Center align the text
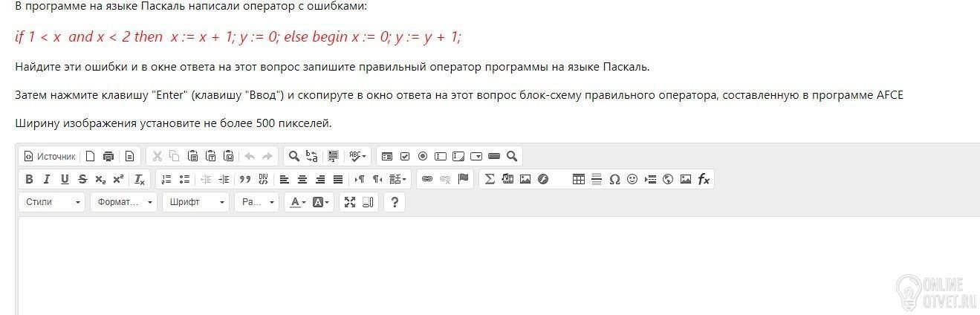The width and height of the screenshot is (980, 315). [x=302, y=179]
